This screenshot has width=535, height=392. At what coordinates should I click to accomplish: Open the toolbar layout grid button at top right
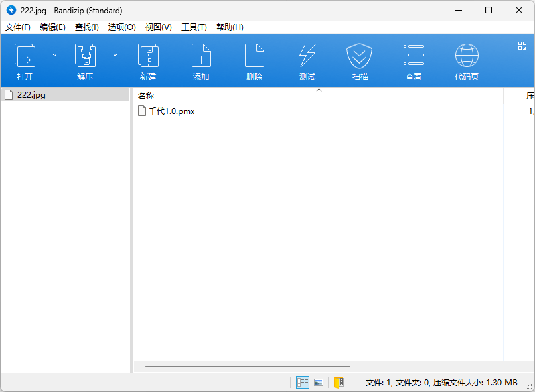pyautogui.click(x=522, y=46)
